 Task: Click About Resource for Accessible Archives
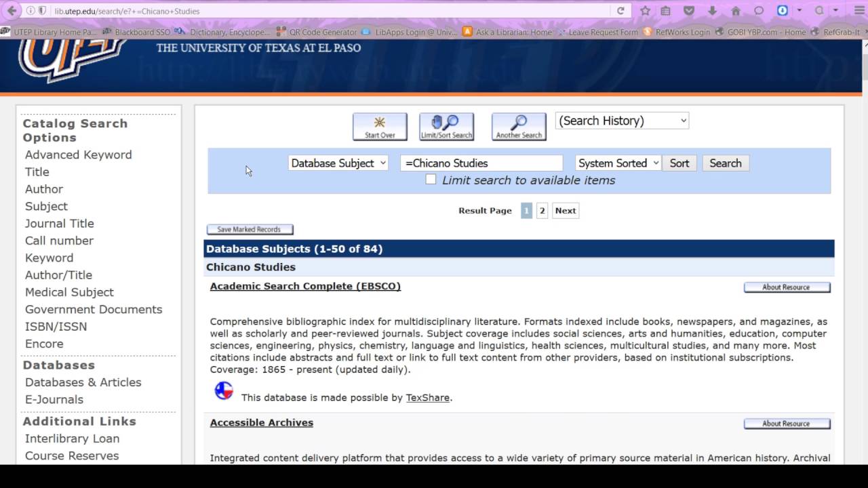tap(787, 424)
